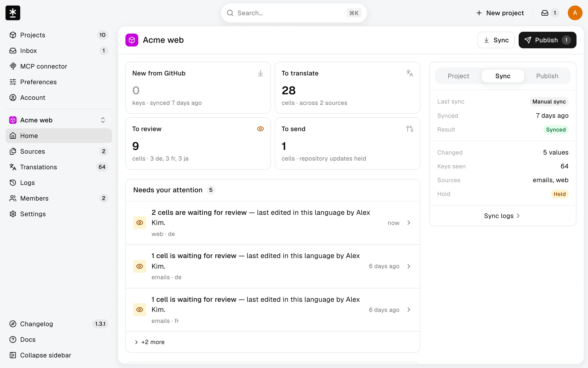The width and height of the screenshot is (588, 368).
Task: Open Sources in project navigation
Action: [59, 151]
